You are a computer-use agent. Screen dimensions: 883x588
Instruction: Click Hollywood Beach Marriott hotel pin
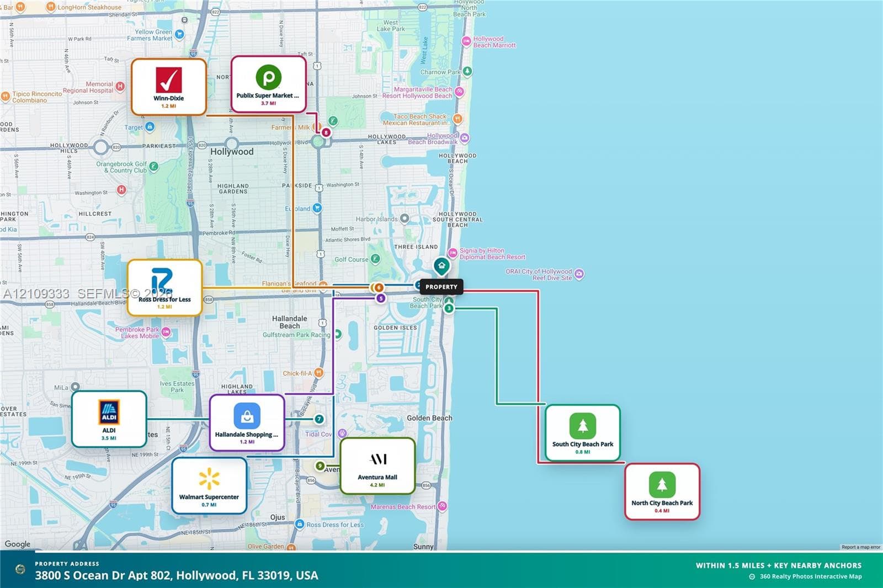466,41
